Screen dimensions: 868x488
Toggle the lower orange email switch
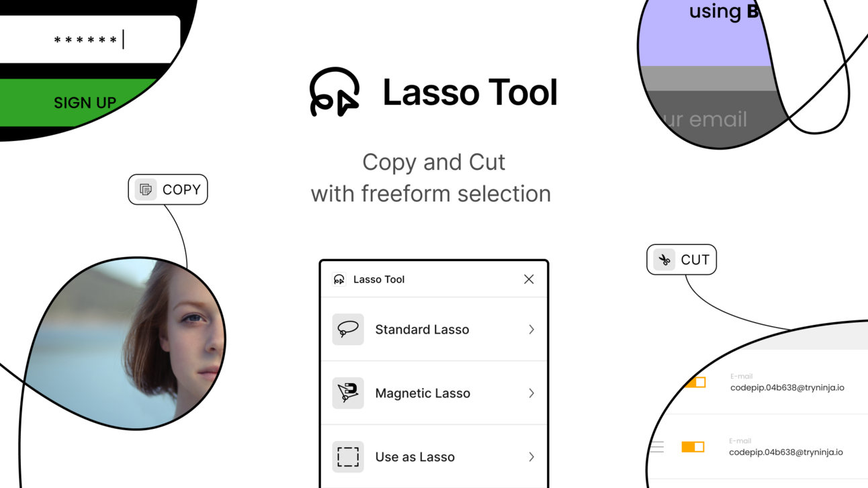(693, 446)
